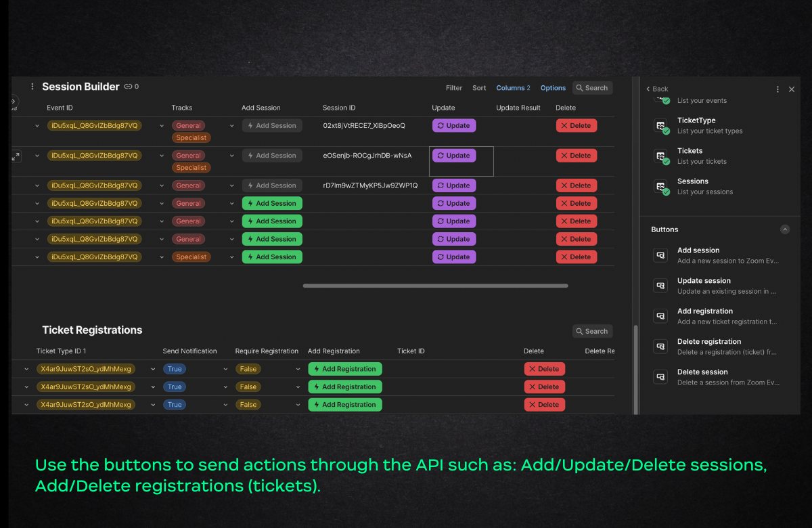Click the Sessions data source icon

pos(660,187)
